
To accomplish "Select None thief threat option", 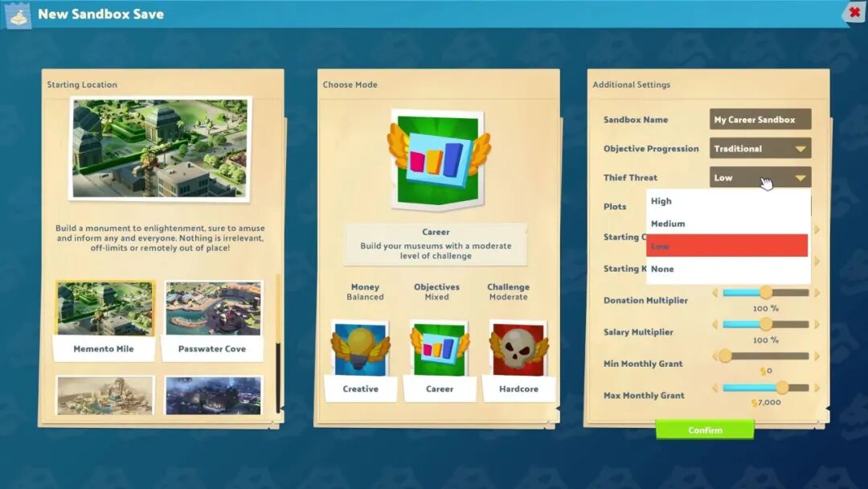I will [727, 269].
